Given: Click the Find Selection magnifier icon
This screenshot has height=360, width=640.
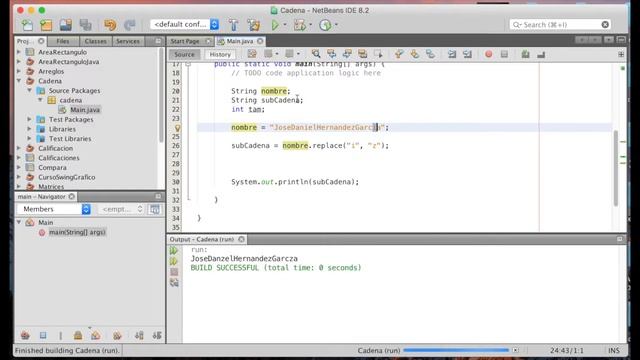Looking at the screenshot, I should (x=316, y=54).
